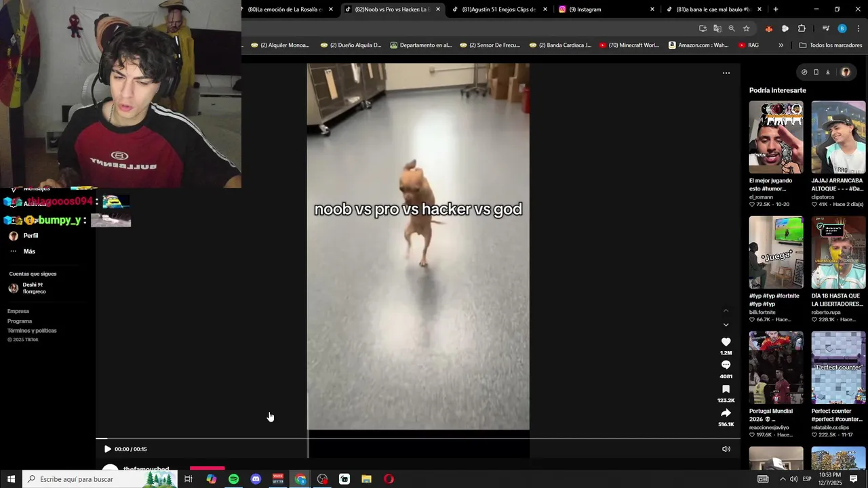Go to next video with down chevron
This screenshot has width=868, height=488.
726,325
